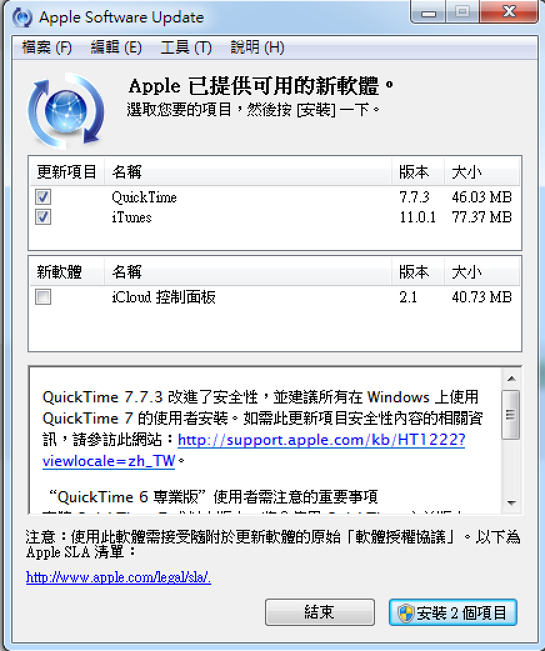
Task: Click the 46.03 MB size cell
Action: (x=482, y=197)
